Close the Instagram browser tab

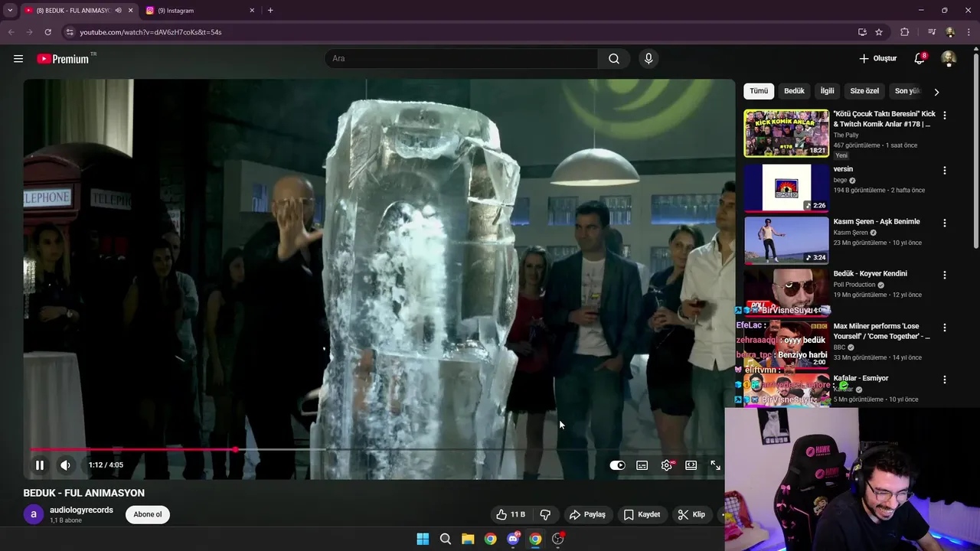tap(252, 11)
